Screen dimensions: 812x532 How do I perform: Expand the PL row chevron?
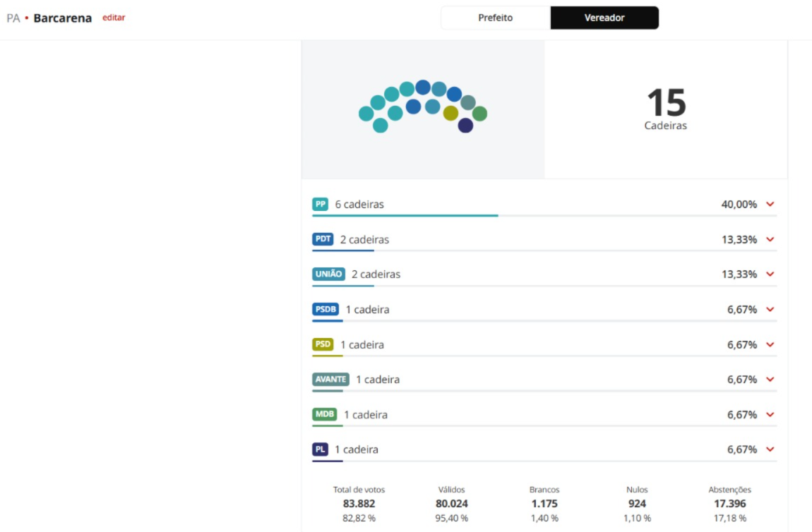770,449
